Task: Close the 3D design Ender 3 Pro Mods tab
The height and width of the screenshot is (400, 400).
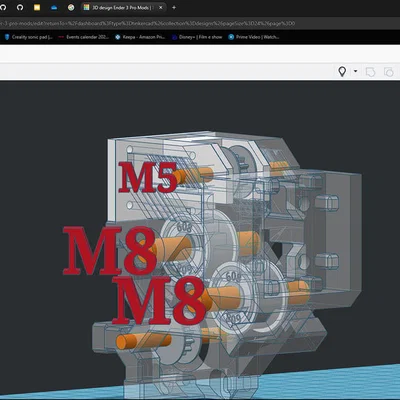Action: (x=160, y=7)
